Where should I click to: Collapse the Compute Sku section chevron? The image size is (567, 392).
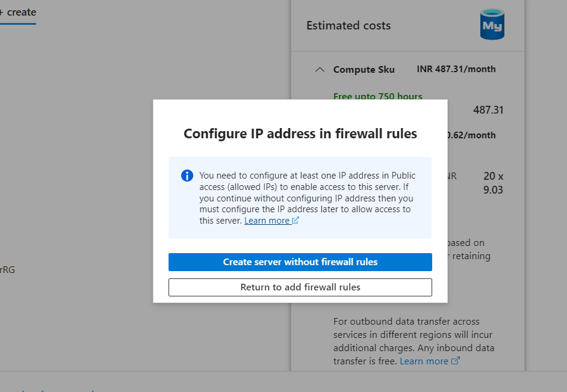point(320,69)
